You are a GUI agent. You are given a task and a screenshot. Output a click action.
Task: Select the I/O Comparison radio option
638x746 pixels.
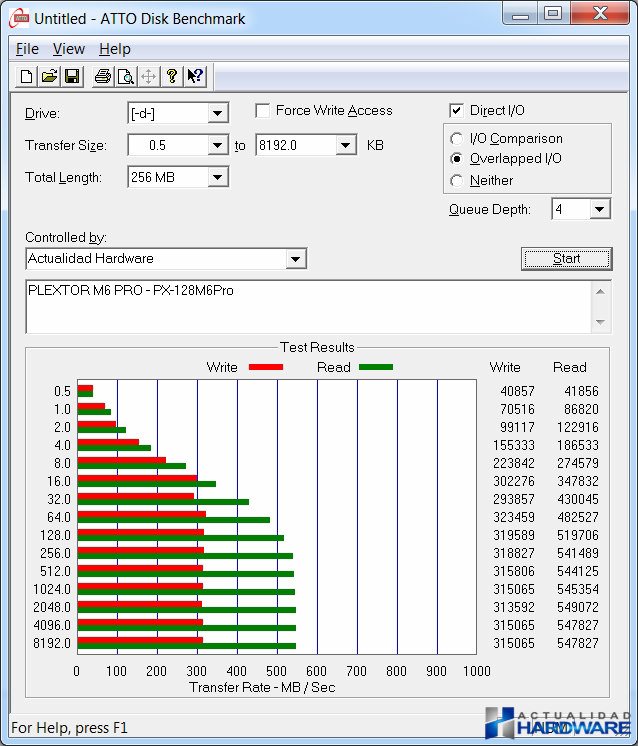pyautogui.click(x=457, y=139)
